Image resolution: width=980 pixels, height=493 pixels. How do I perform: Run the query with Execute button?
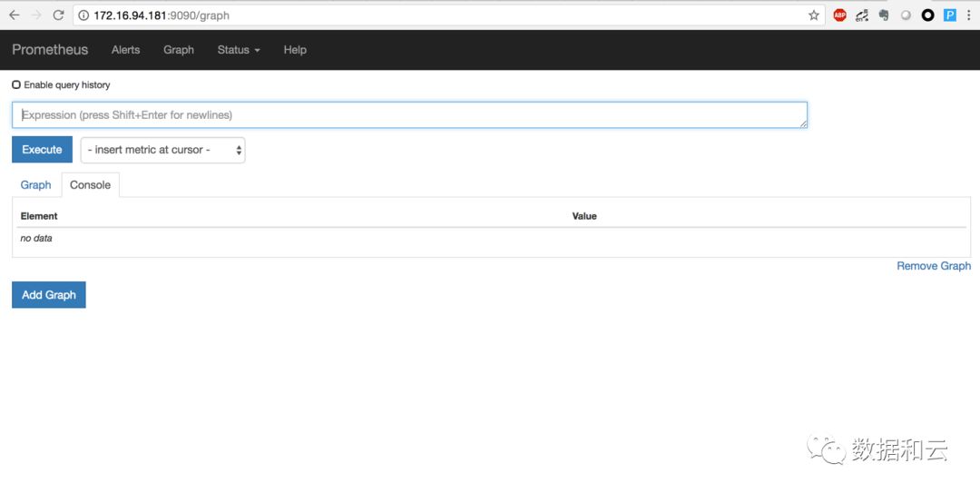pos(42,150)
